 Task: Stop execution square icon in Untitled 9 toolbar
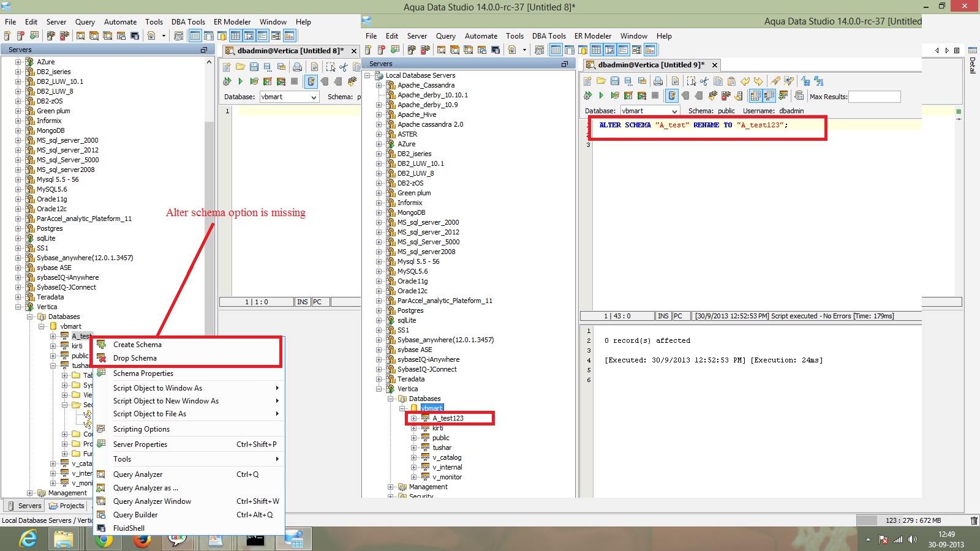pyautogui.click(x=655, y=96)
